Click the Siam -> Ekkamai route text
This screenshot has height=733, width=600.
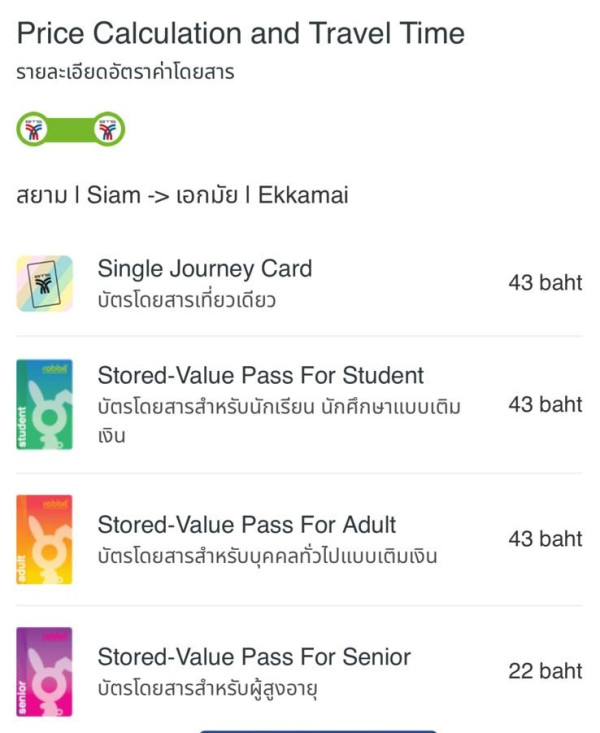[x=182, y=195]
